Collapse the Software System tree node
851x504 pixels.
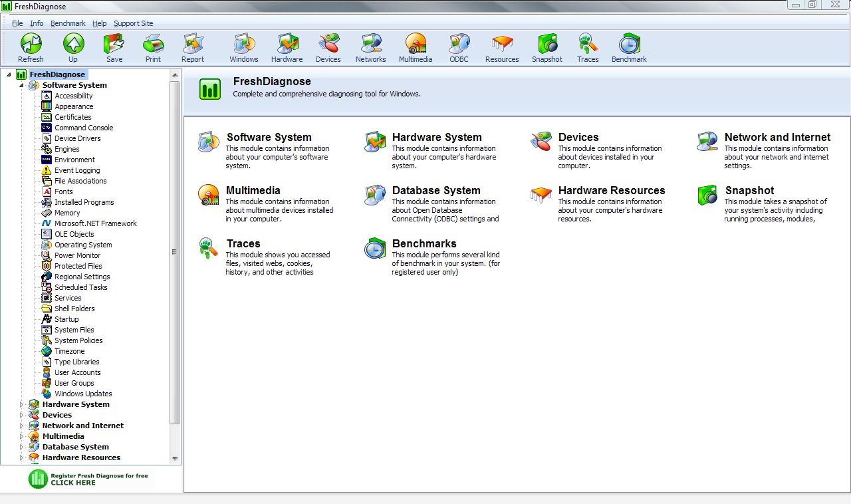[21, 85]
